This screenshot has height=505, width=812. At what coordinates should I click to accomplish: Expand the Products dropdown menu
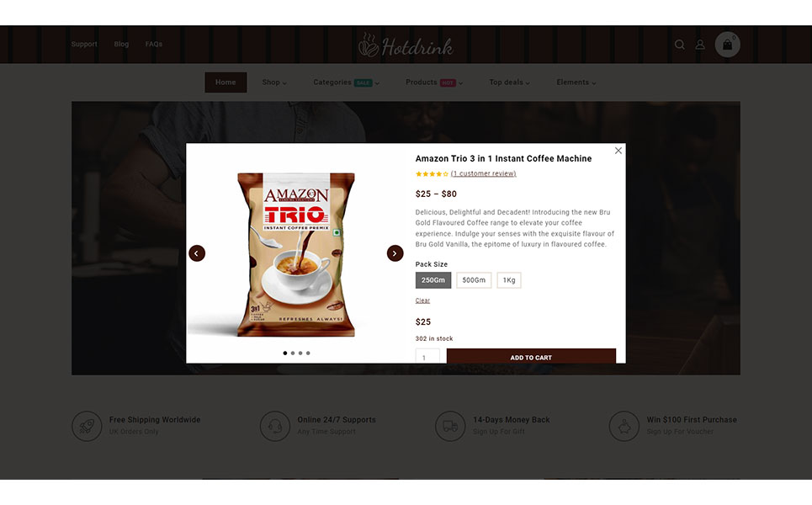pyautogui.click(x=434, y=82)
